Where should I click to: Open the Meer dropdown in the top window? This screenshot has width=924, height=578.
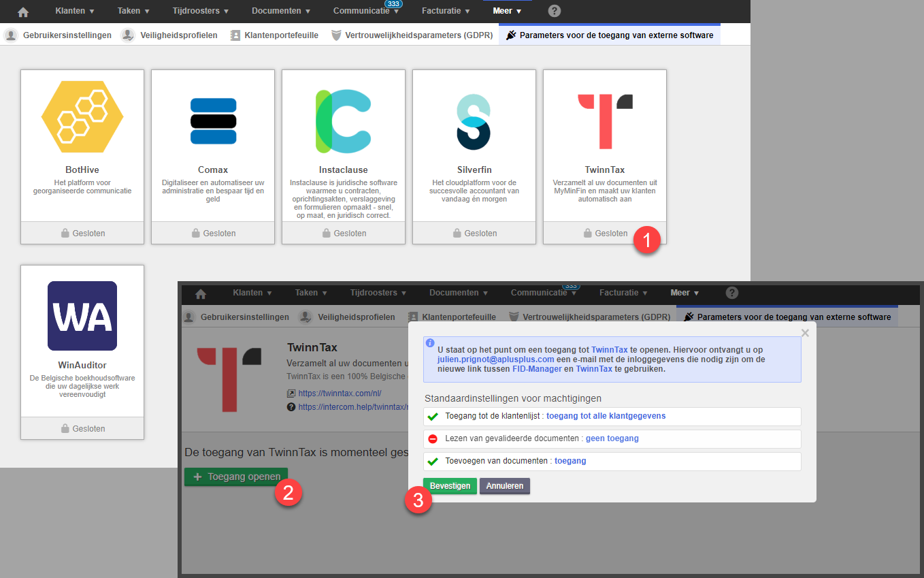click(x=507, y=11)
